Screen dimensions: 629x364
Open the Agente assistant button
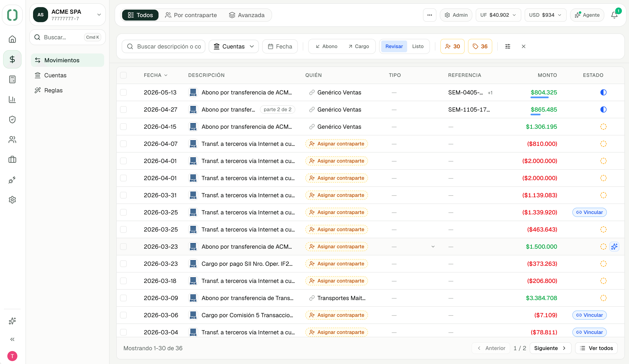[x=587, y=15]
